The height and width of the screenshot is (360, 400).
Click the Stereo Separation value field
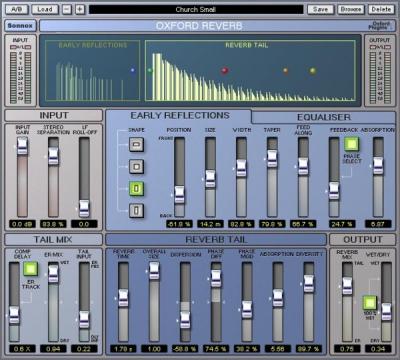click(x=53, y=224)
